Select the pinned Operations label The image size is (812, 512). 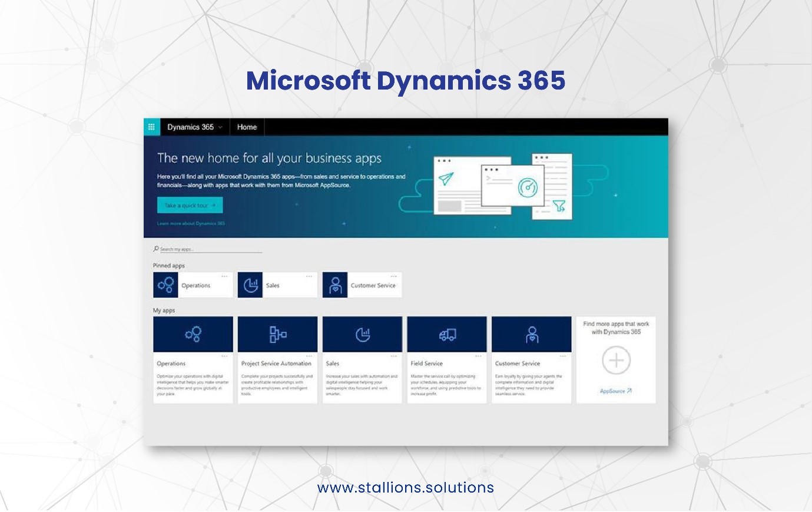(x=195, y=285)
